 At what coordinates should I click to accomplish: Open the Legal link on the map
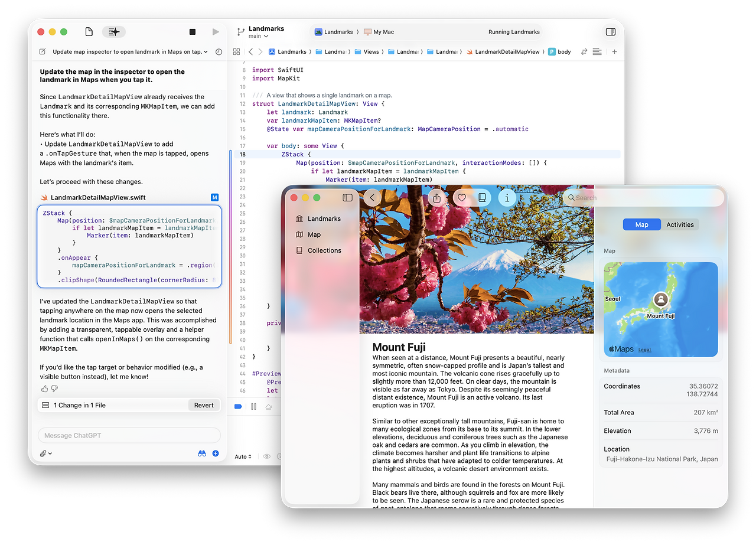tap(644, 350)
